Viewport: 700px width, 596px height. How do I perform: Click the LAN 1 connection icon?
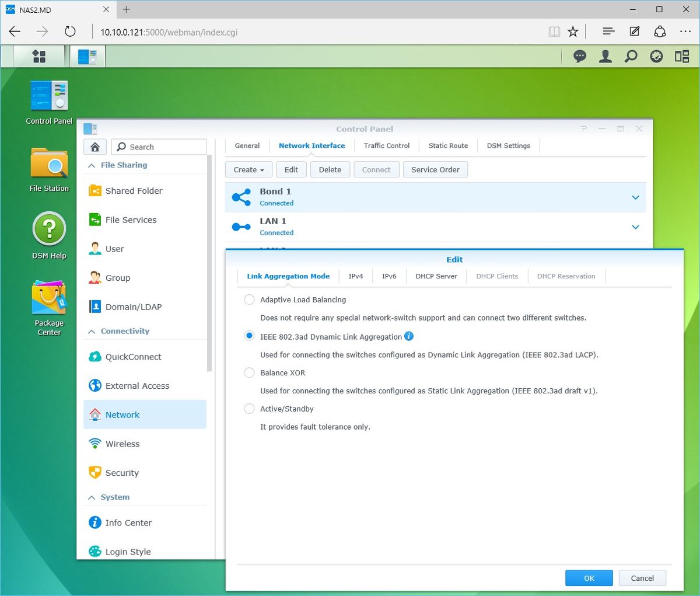242,227
